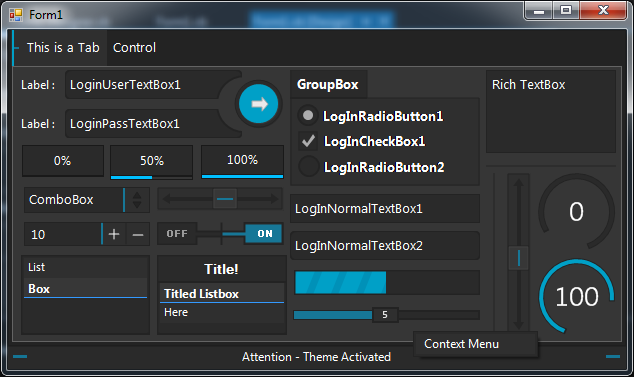Click the slider handle showing 5

pos(385,315)
